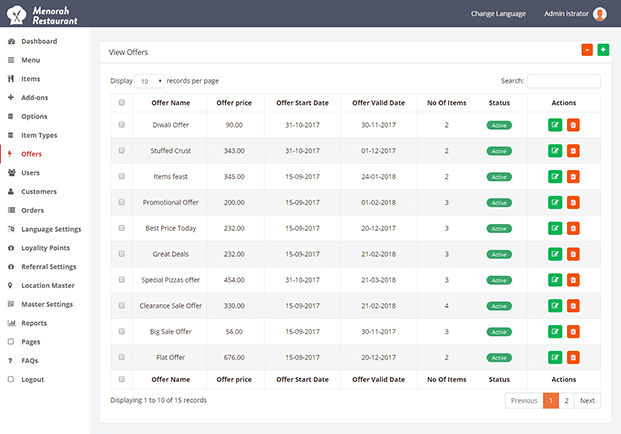Screen dimensions: 621x434
Task: Click the Next pagination button
Action: pos(587,401)
